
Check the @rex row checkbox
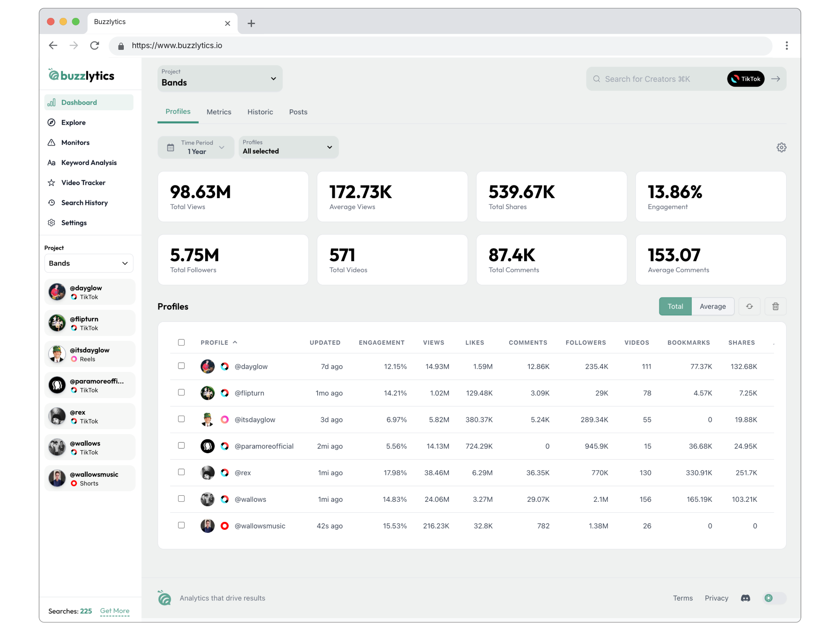(181, 472)
